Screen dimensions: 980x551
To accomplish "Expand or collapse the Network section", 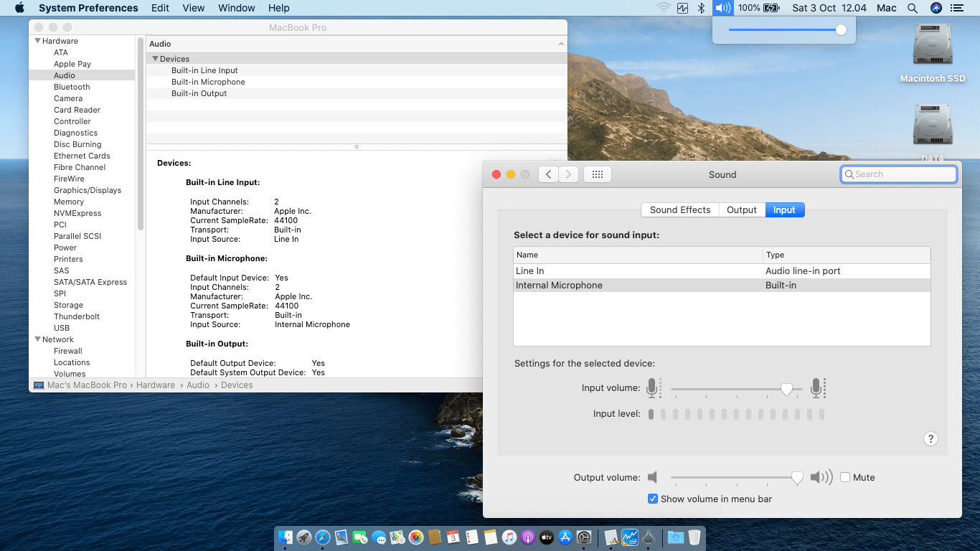I will (x=37, y=339).
